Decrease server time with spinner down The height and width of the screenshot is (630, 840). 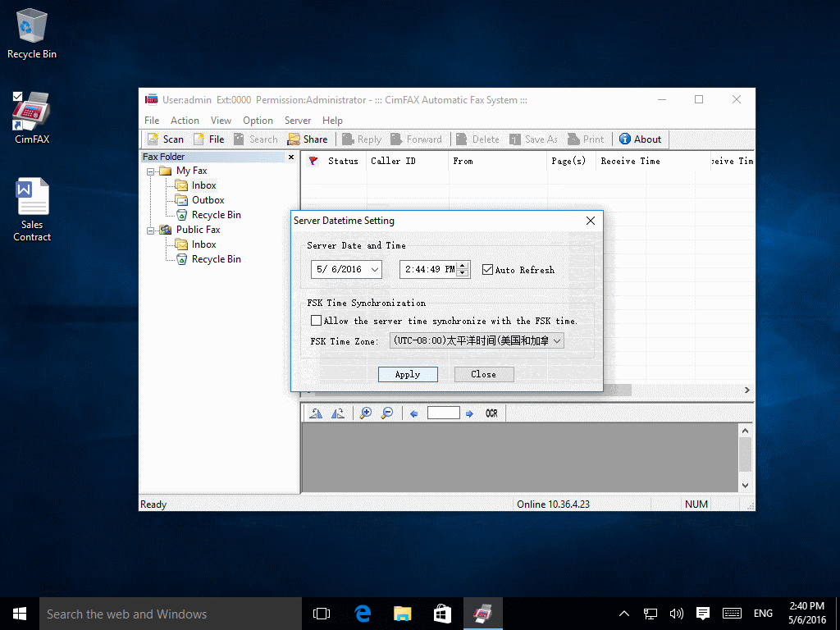(463, 273)
